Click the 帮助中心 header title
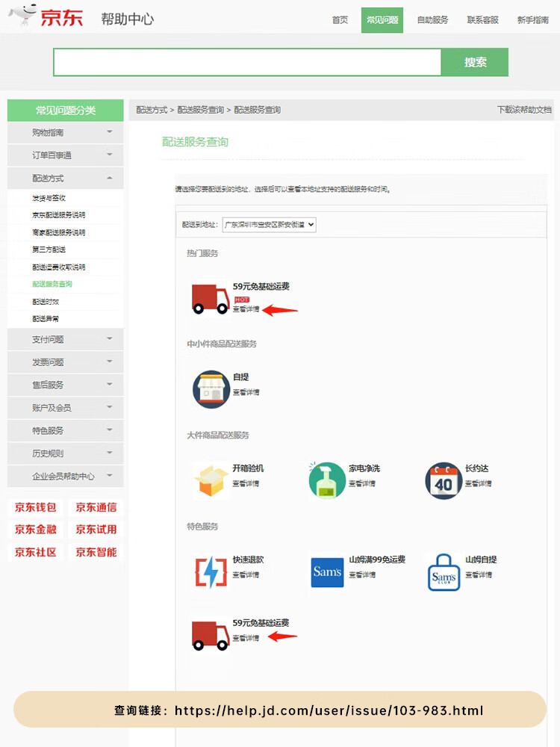The height and width of the screenshot is (747, 560). pos(127,19)
